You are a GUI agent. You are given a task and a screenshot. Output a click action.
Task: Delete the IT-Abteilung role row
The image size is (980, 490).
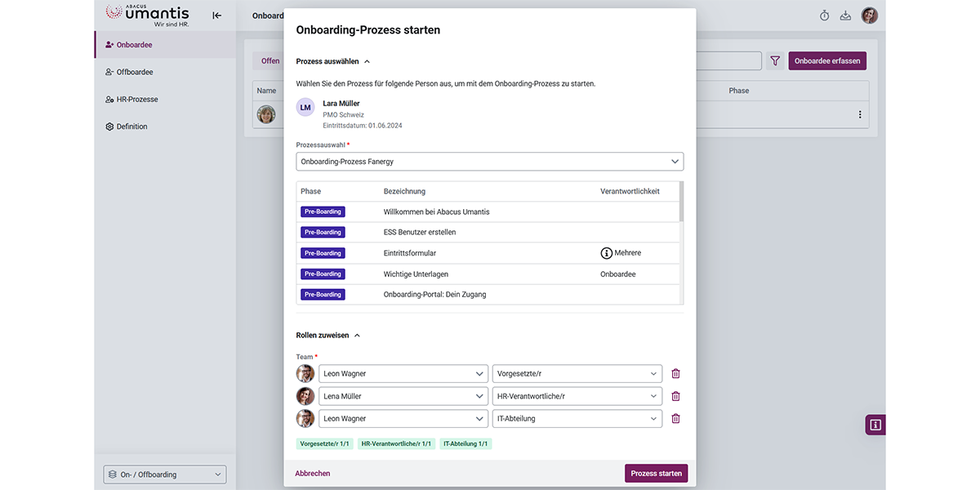coord(675,419)
